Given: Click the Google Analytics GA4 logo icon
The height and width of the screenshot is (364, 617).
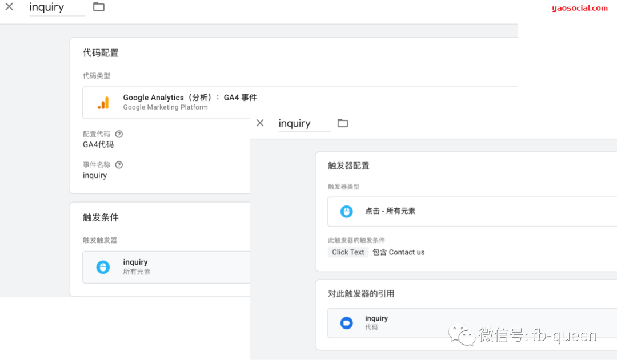Looking at the screenshot, I should (x=103, y=102).
